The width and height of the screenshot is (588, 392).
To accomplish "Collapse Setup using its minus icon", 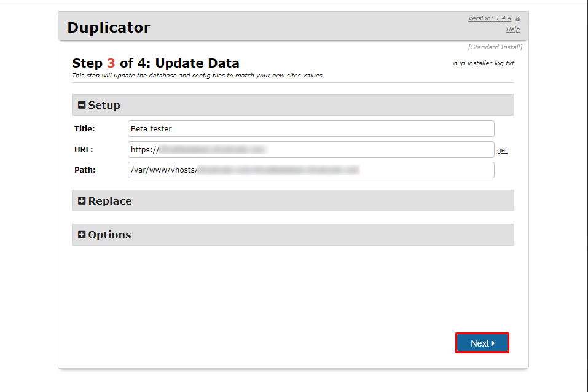I will click(x=82, y=105).
